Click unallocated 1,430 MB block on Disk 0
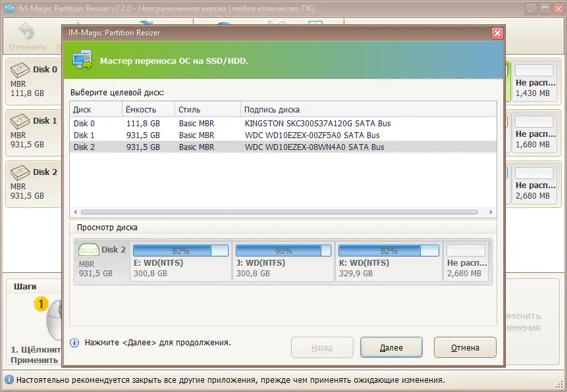The height and width of the screenshot is (392, 567). pos(535,82)
